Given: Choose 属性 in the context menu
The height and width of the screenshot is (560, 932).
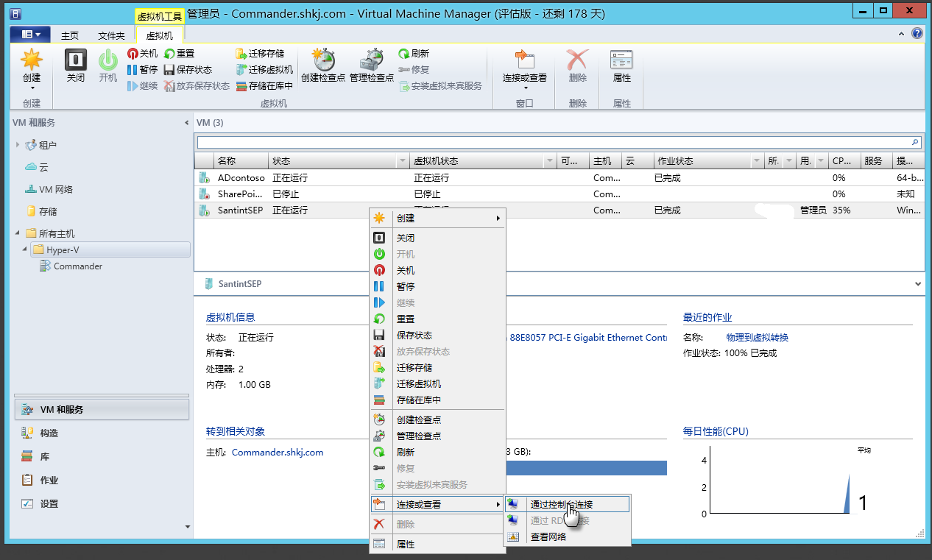Looking at the screenshot, I should tap(437, 544).
